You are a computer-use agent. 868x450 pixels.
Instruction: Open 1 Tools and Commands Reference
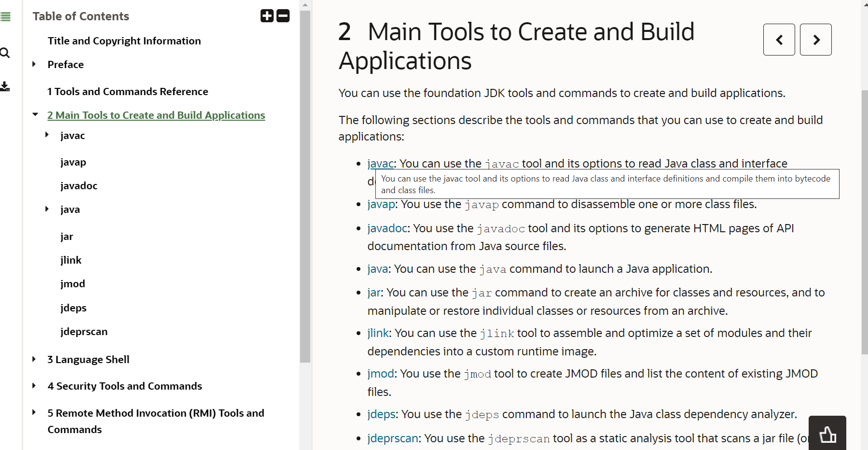click(127, 91)
